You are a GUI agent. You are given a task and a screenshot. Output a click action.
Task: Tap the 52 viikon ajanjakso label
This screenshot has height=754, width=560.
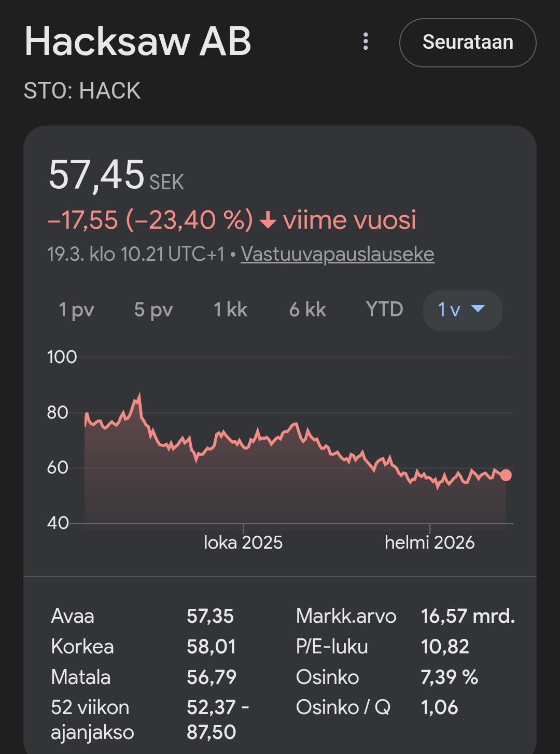point(92,720)
